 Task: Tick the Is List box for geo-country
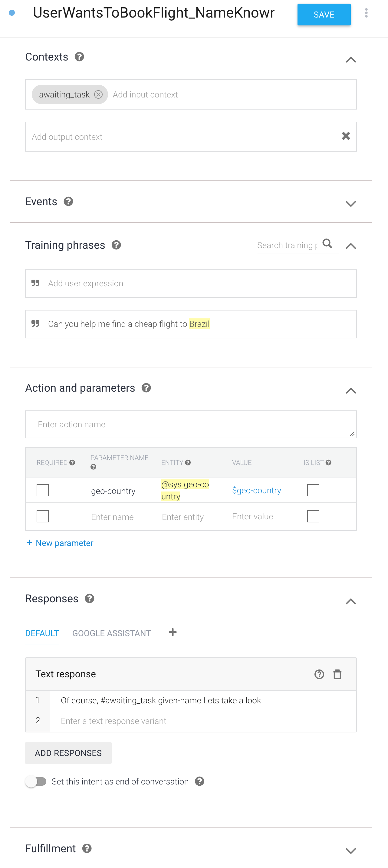click(313, 490)
